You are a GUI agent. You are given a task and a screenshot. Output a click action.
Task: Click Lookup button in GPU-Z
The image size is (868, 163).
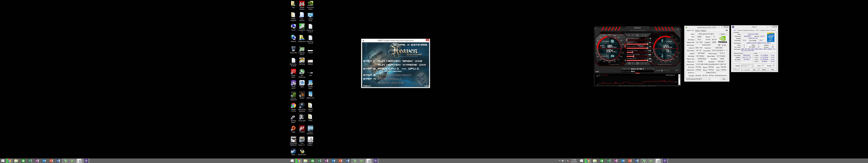[723, 34]
